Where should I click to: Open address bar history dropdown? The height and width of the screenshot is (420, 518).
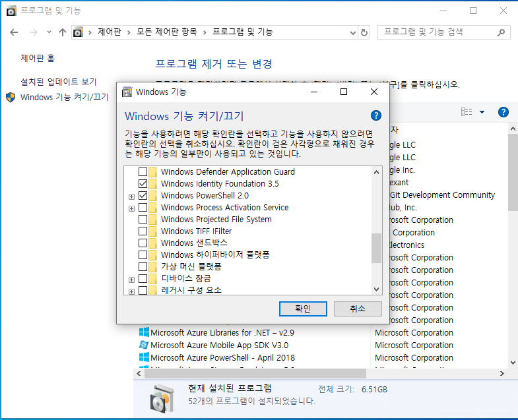(353, 32)
